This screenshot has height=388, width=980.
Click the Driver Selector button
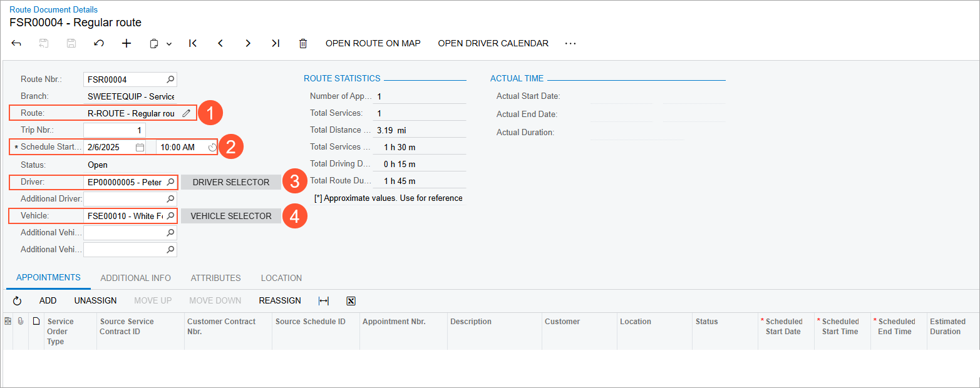click(x=231, y=182)
